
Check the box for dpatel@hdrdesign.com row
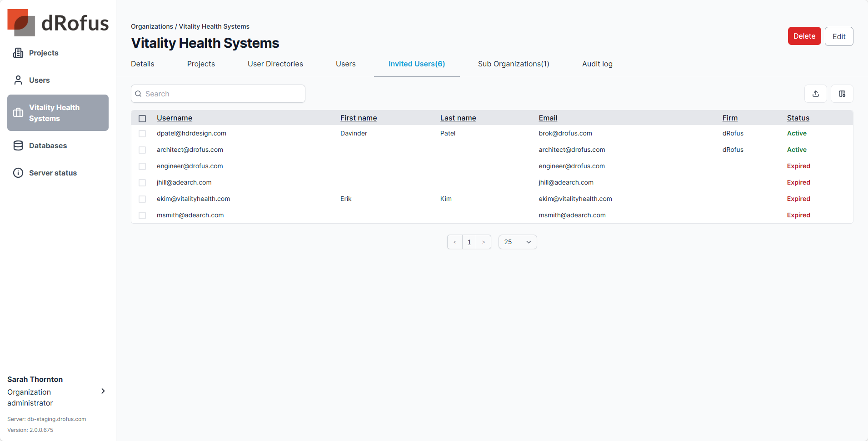click(142, 134)
